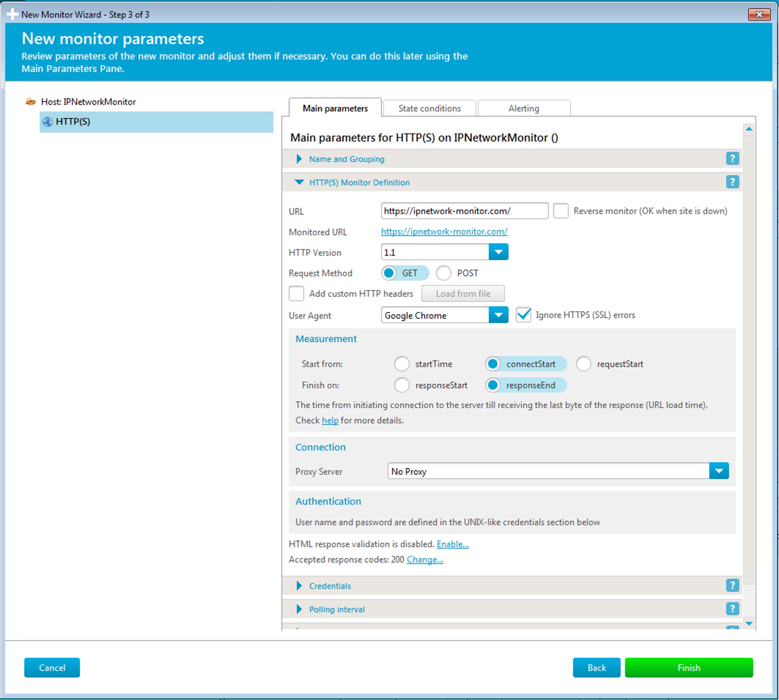
Task: Expand the Name and Grouping section
Action: point(299,159)
